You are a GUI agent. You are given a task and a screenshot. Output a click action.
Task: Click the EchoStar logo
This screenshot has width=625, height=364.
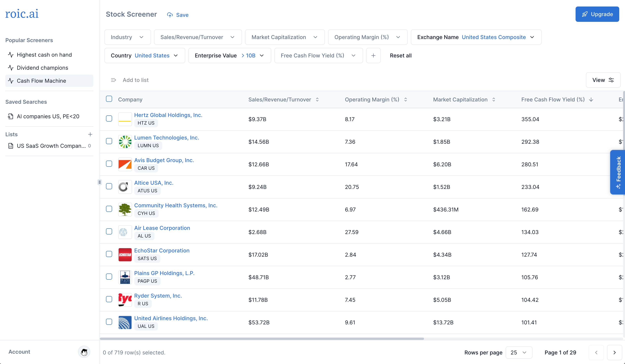click(x=125, y=255)
